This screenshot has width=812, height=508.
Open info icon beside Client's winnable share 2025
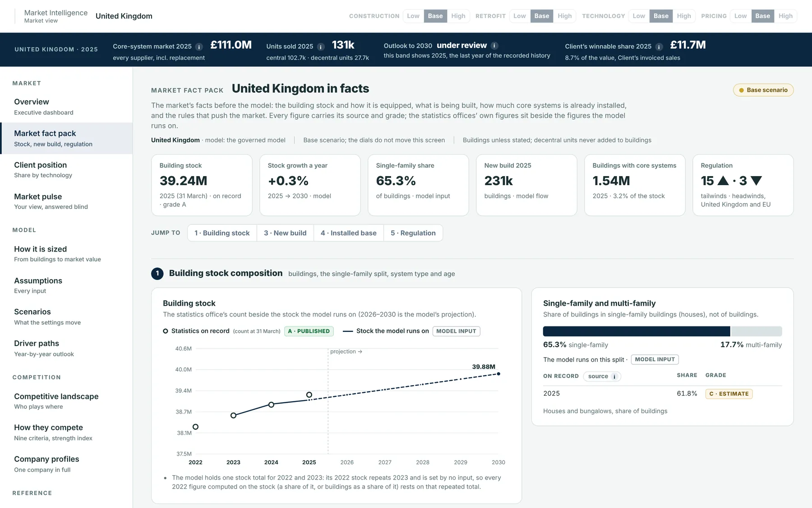[659, 47]
